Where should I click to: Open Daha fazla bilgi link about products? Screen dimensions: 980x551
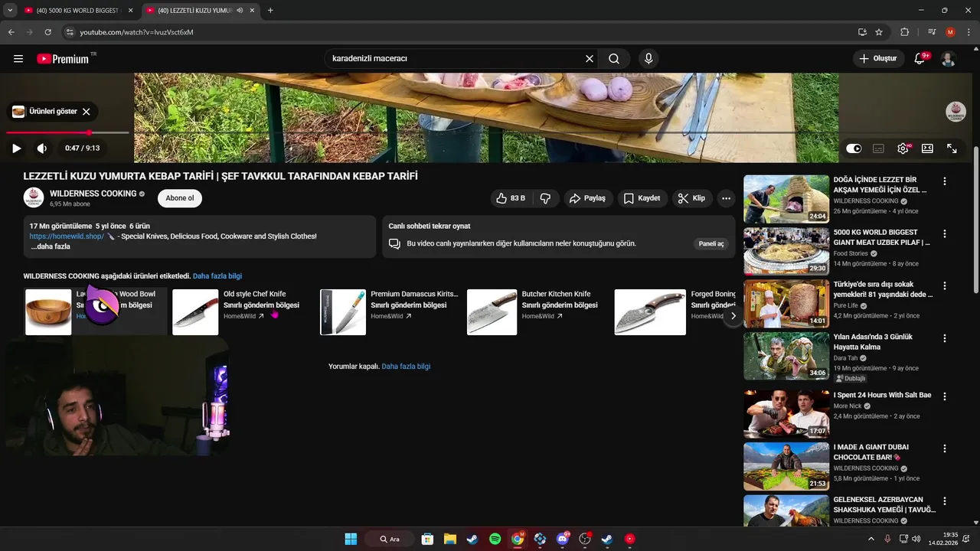(x=217, y=275)
